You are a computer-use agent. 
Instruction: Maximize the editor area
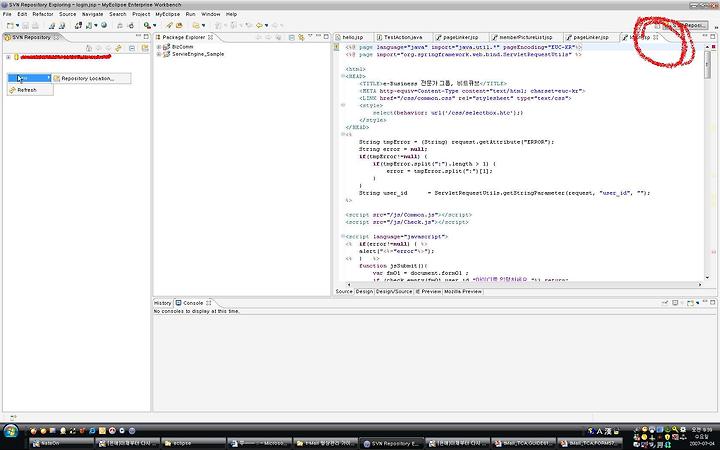click(x=713, y=36)
